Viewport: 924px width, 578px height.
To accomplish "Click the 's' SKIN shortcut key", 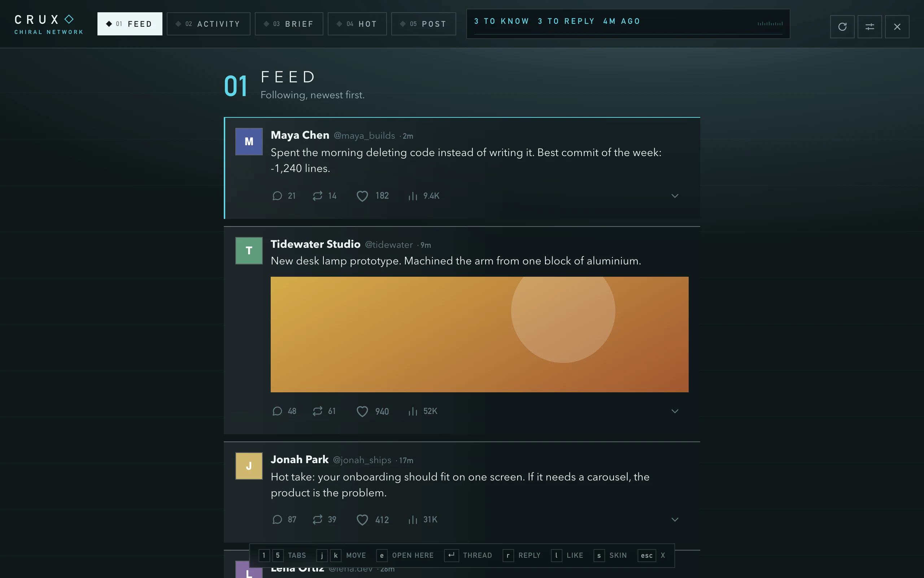I will point(599,556).
